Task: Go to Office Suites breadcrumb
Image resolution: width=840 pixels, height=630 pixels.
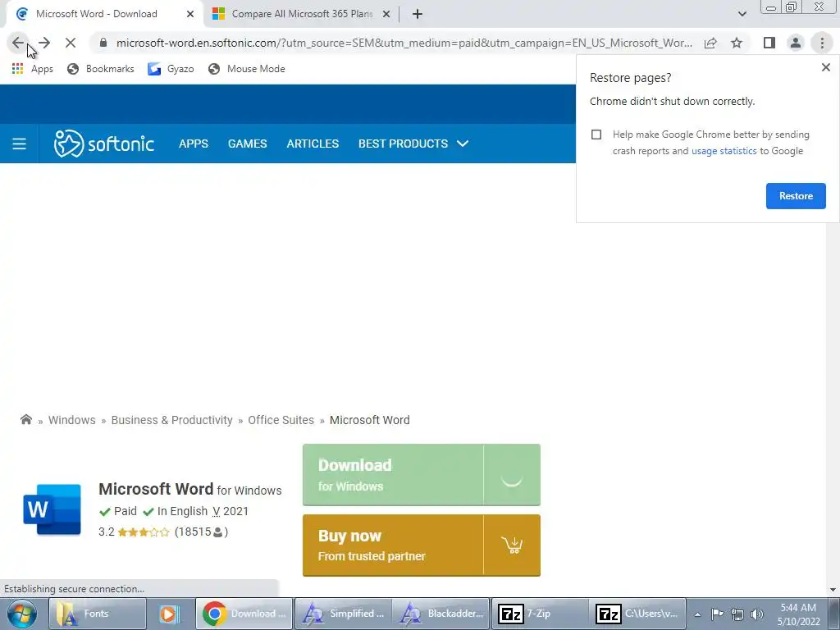Action: pyautogui.click(x=281, y=420)
